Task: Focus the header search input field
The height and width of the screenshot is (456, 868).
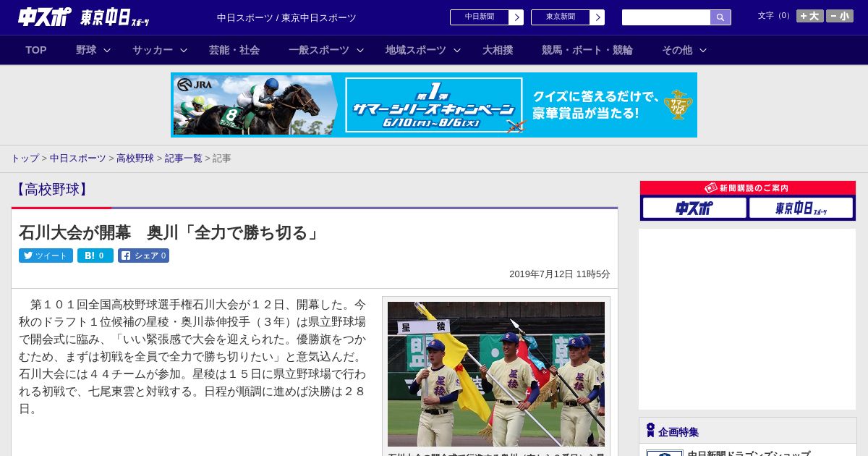Action: (x=666, y=17)
